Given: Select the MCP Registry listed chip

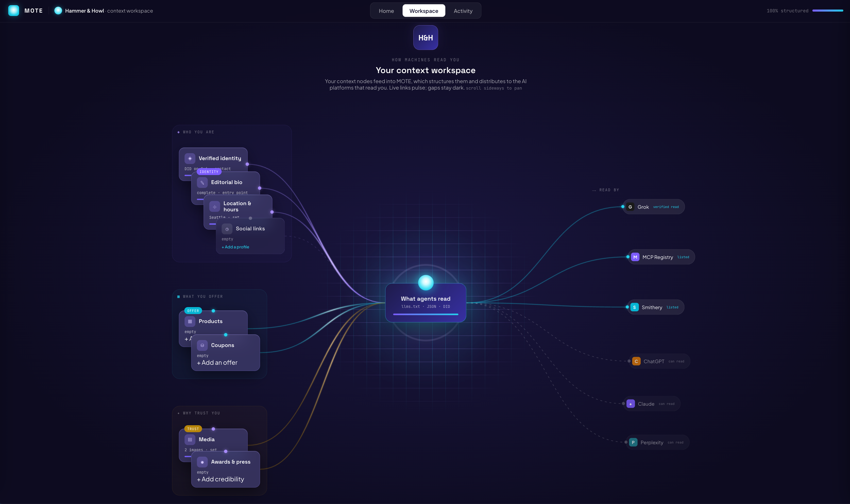Looking at the screenshot, I should (661, 257).
